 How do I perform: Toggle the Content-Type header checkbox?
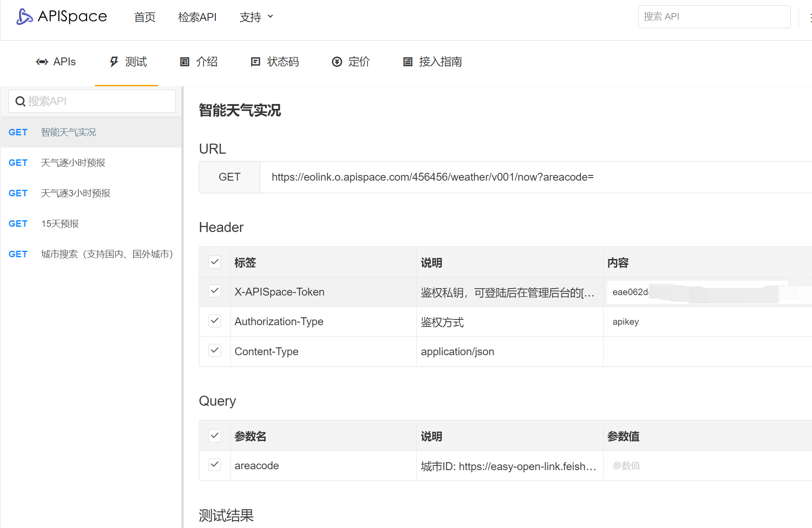[215, 350]
